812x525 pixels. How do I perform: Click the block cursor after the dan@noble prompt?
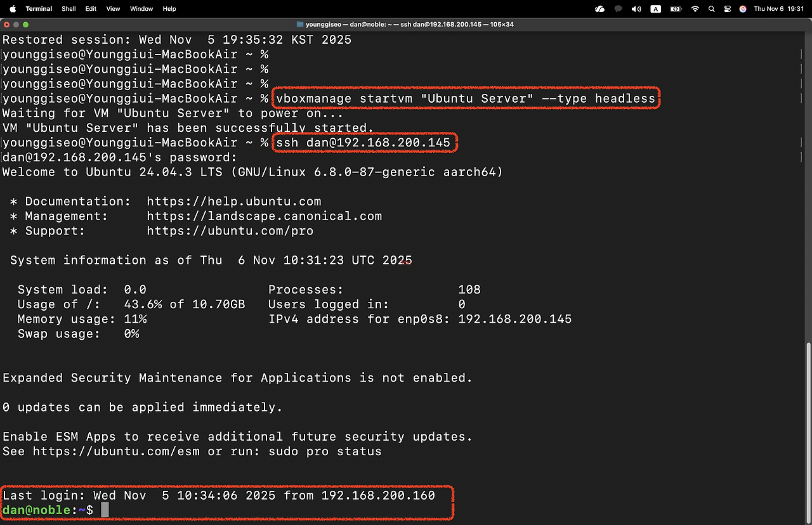[105, 510]
